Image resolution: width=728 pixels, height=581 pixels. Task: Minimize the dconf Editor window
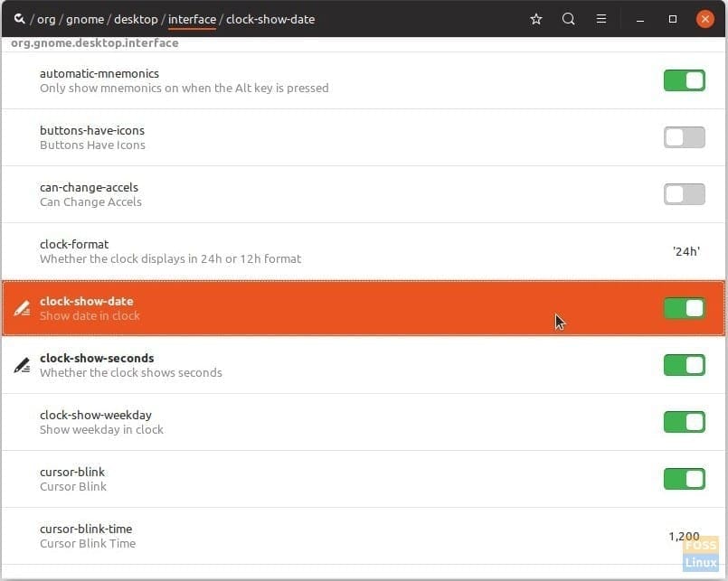tap(640, 20)
